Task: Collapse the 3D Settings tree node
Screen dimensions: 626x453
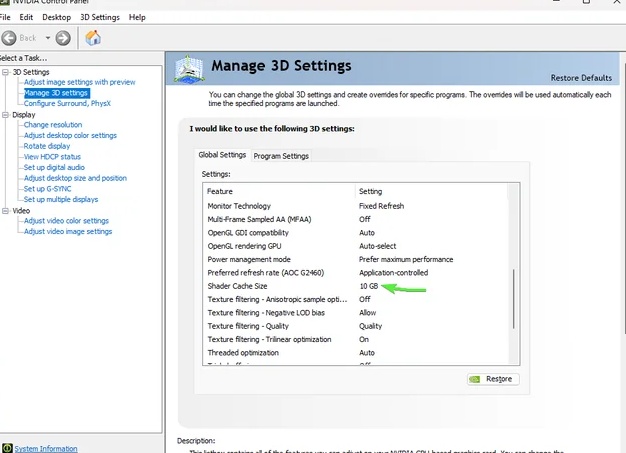Action: point(6,72)
